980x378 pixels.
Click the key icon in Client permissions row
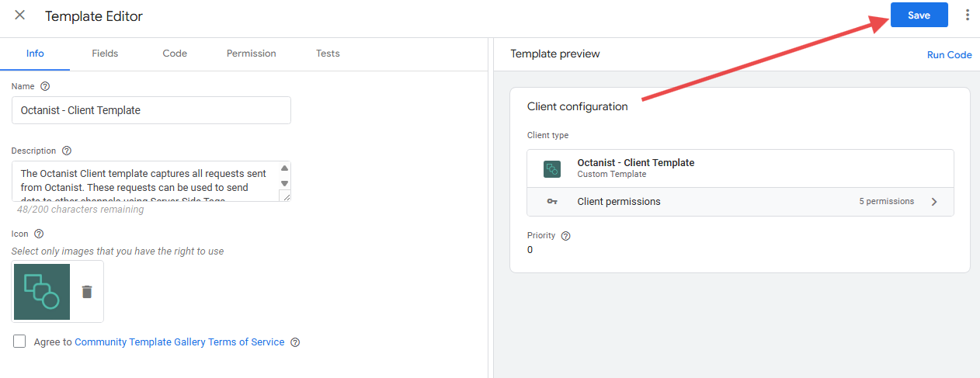coord(552,202)
